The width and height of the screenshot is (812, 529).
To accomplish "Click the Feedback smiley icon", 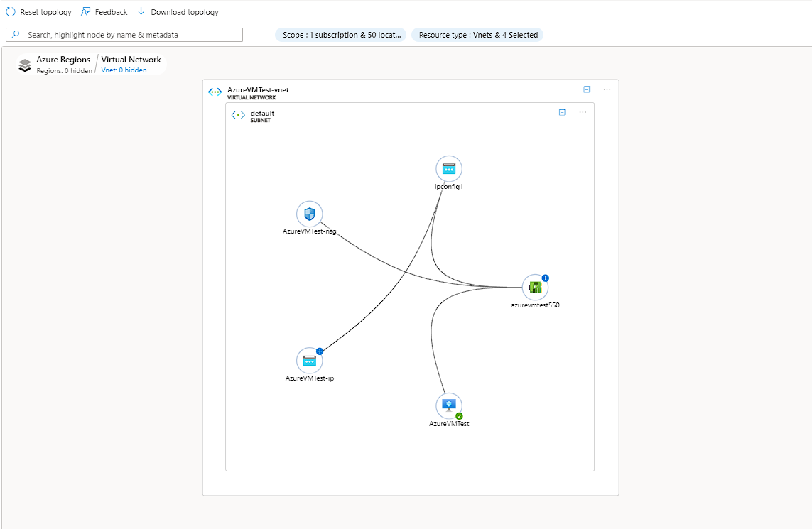I will click(x=83, y=11).
